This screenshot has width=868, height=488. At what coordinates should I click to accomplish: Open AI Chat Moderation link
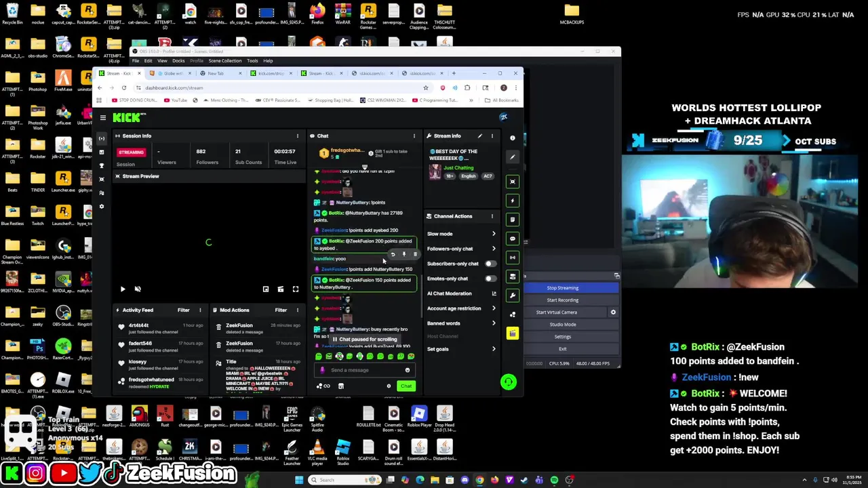coord(461,293)
